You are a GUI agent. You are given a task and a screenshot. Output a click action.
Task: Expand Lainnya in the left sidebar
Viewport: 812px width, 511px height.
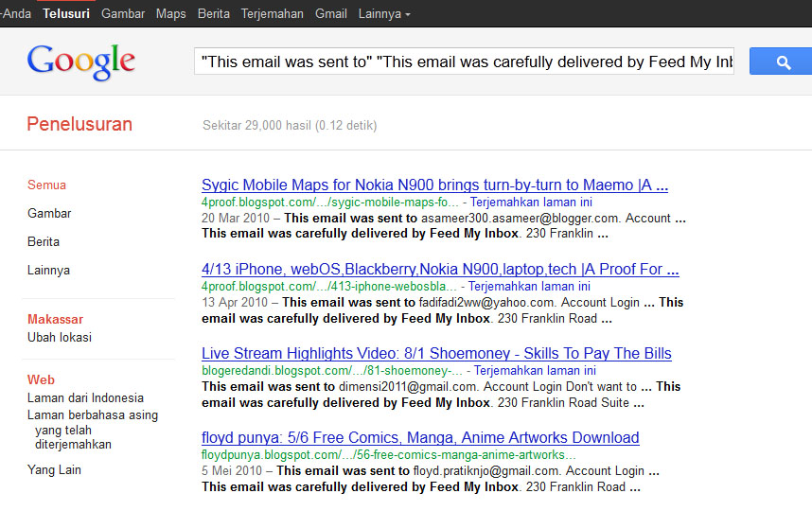(x=48, y=270)
